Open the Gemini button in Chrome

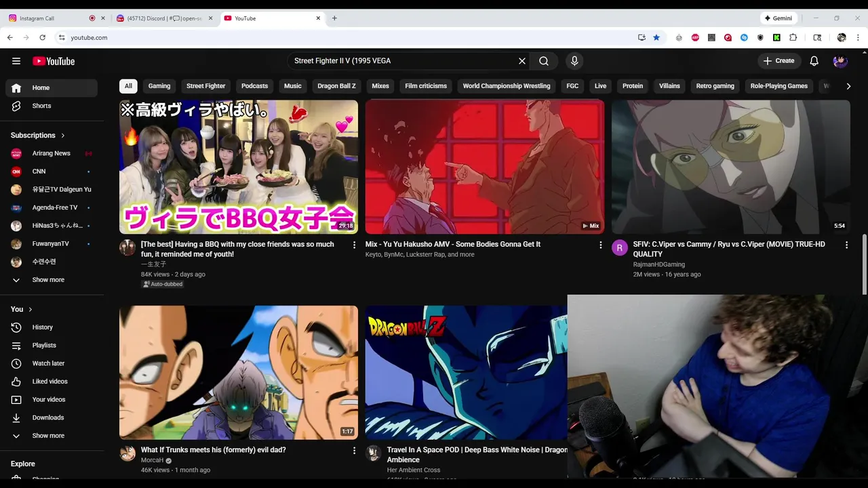point(777,18)
